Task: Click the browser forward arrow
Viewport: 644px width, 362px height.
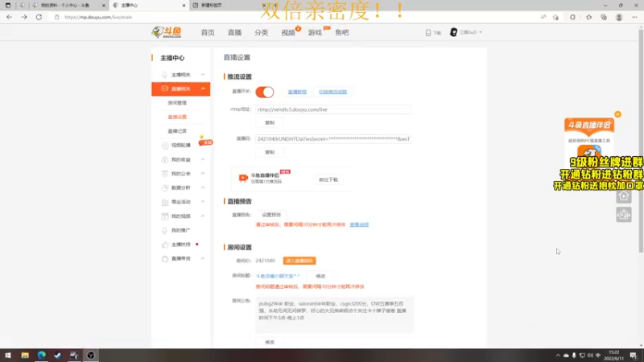Action: [x=24, y=17]
